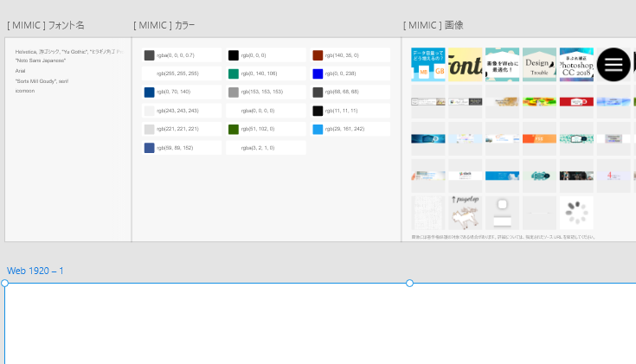
Task: Click the dark green rgb(51, 102, 0) swatch
Action: tap(234, 129)
